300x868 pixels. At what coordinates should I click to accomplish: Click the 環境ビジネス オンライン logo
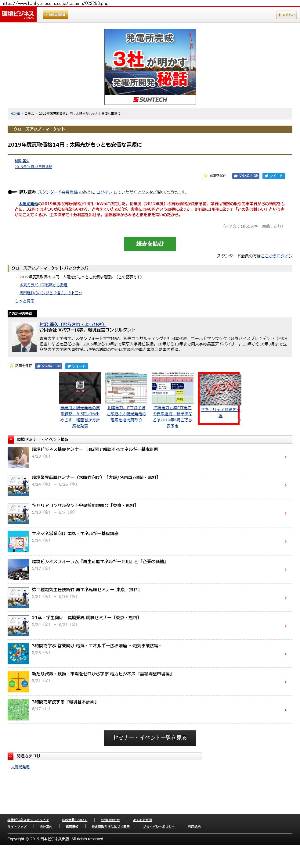pos(18,15)
